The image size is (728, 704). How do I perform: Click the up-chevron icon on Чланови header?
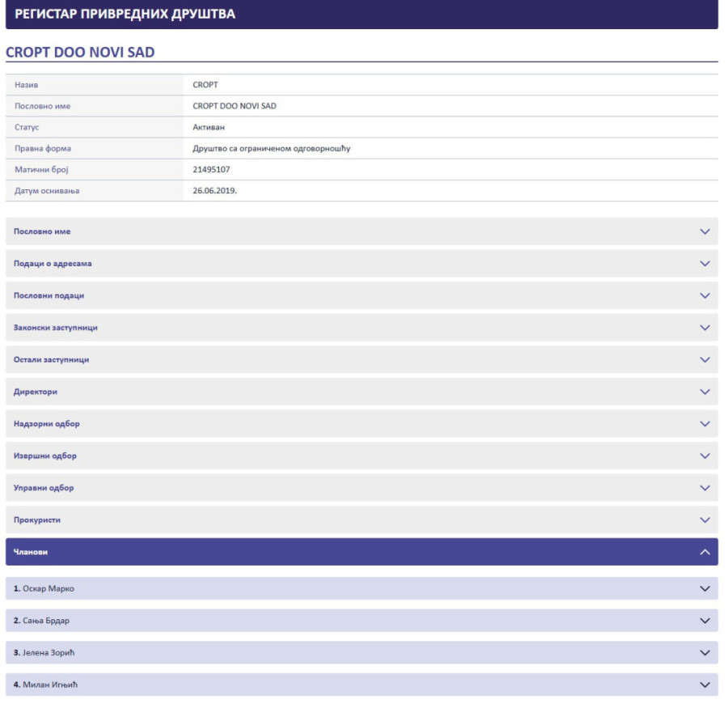click(x=705, y=552)
